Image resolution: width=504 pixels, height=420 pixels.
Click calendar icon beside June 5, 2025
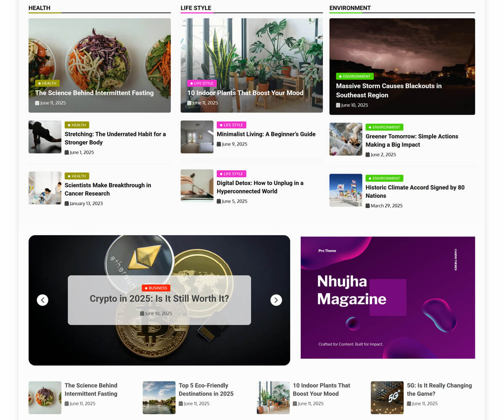click(219, 202)
